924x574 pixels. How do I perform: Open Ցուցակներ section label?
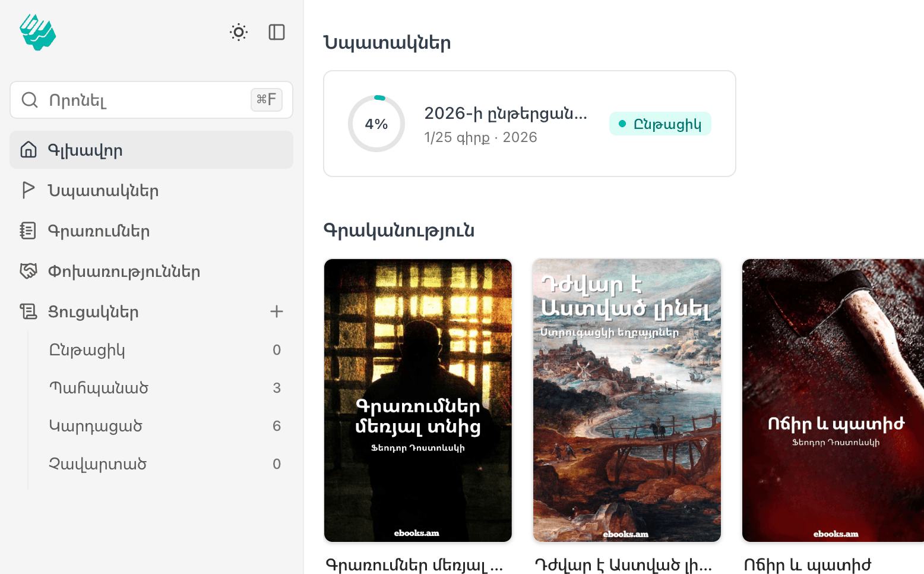pyautogui.click(x=93, y=312)
